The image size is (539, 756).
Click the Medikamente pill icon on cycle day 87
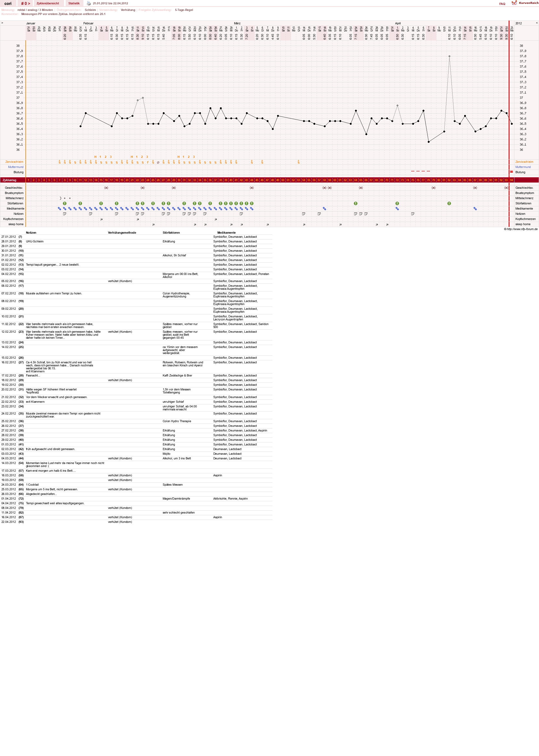475,209
